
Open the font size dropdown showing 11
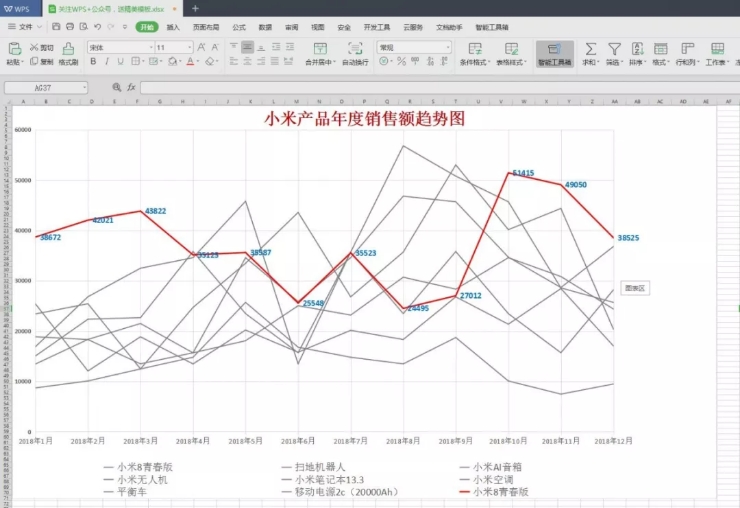190,47
